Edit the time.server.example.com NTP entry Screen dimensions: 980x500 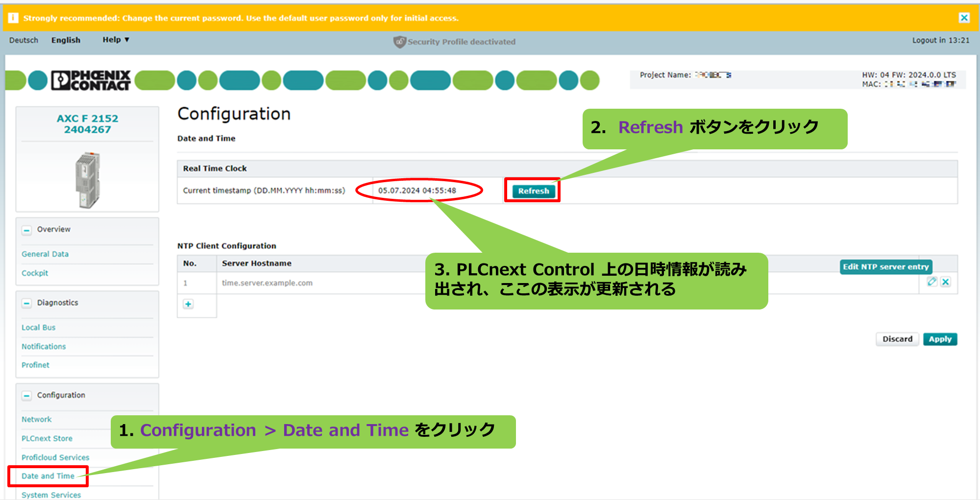[931, 282]
